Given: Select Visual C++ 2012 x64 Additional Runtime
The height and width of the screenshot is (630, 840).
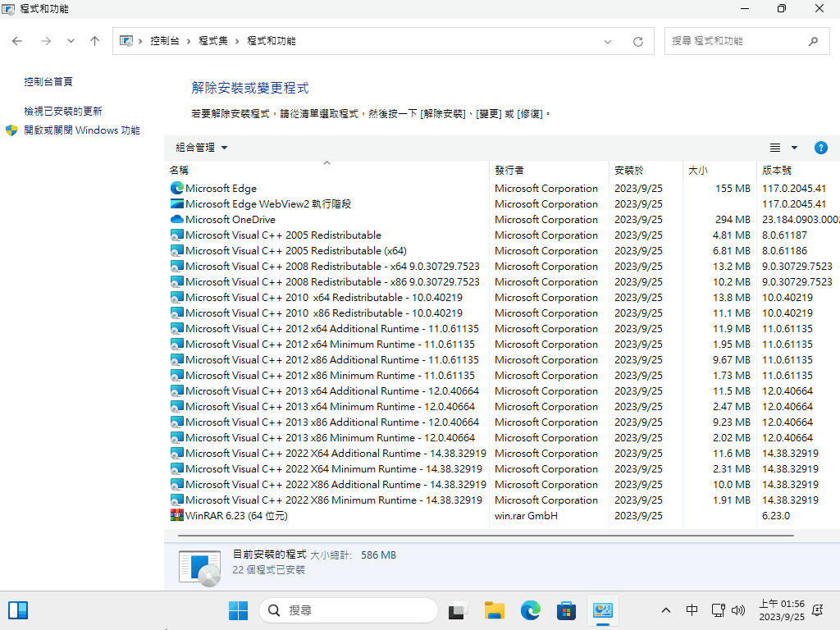Looking at the screenshot, I should (332, 328).
